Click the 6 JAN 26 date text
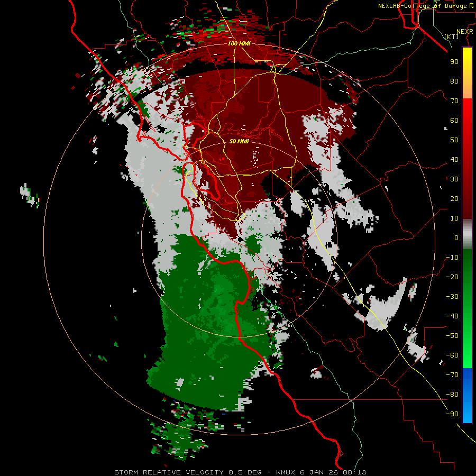The image size is (476, 476). [x=319, y=472]
